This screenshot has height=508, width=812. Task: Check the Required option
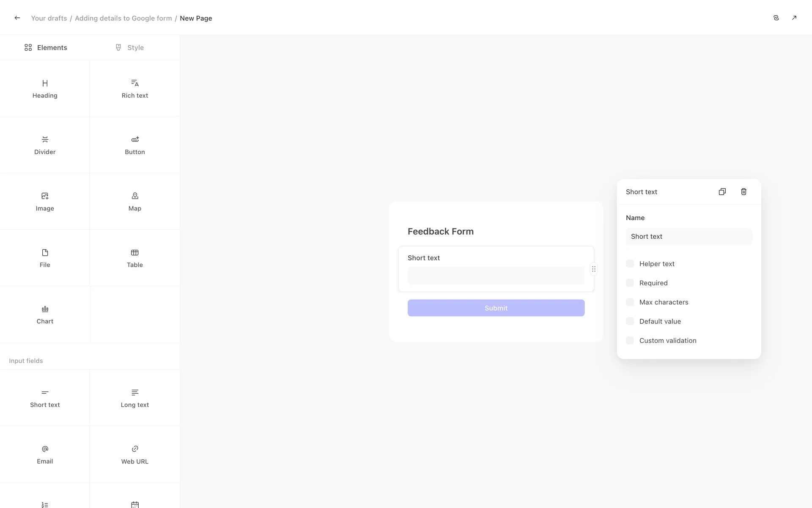point(630,283)
